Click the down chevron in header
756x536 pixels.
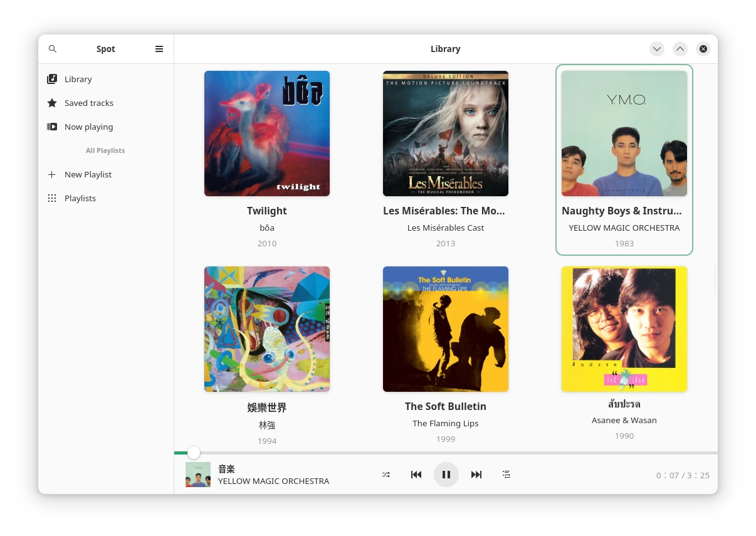(656, 49)
